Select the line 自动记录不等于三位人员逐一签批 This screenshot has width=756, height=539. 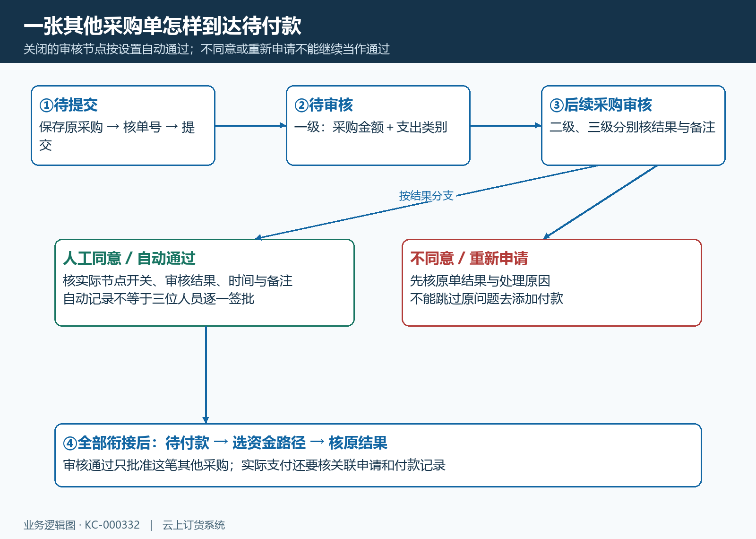pyautogui.click(x=159, y=299)
